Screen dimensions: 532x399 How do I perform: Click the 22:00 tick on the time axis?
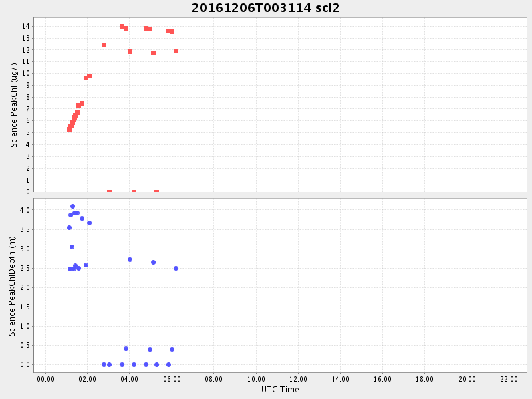[x=509, y=379]
